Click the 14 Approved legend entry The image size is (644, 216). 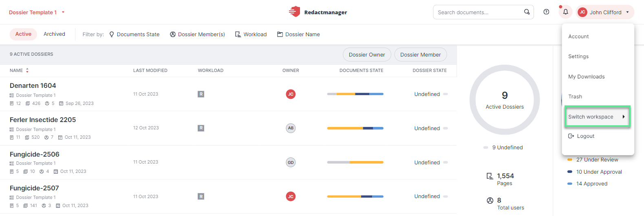pos(588,184)
